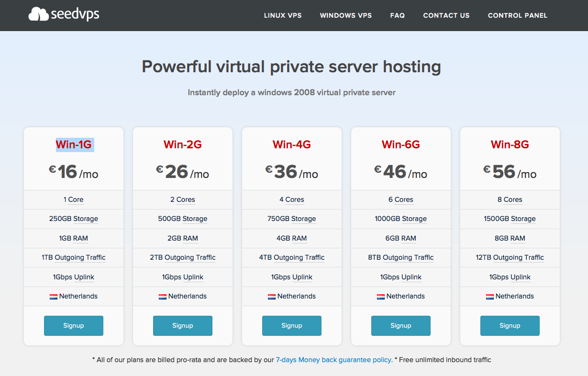Click the 1000GB Storage text

(x=401, y=219)
